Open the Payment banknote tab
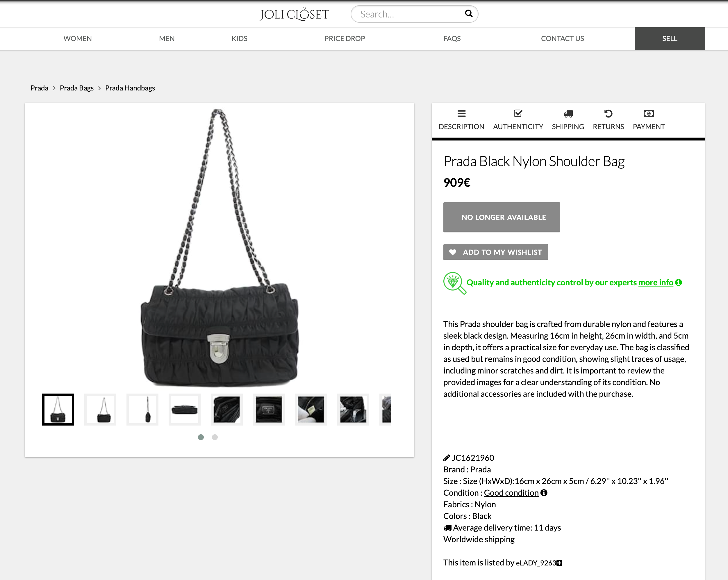Screen dimensions: 728x580 [648, 114]
